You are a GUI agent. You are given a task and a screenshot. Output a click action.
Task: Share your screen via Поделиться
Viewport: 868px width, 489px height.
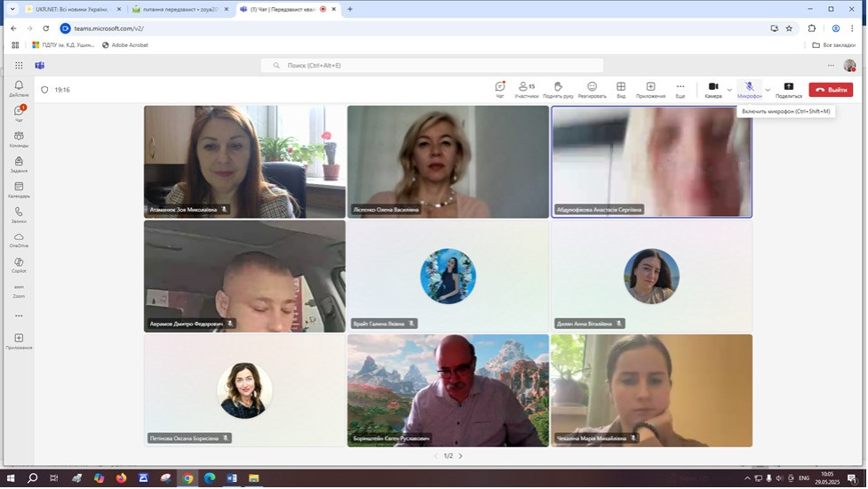tap(788, 89)
